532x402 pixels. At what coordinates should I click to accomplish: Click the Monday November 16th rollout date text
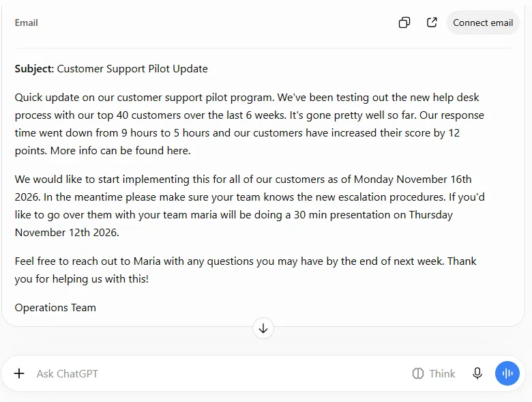pyautogui.click(x=413, y=180)
